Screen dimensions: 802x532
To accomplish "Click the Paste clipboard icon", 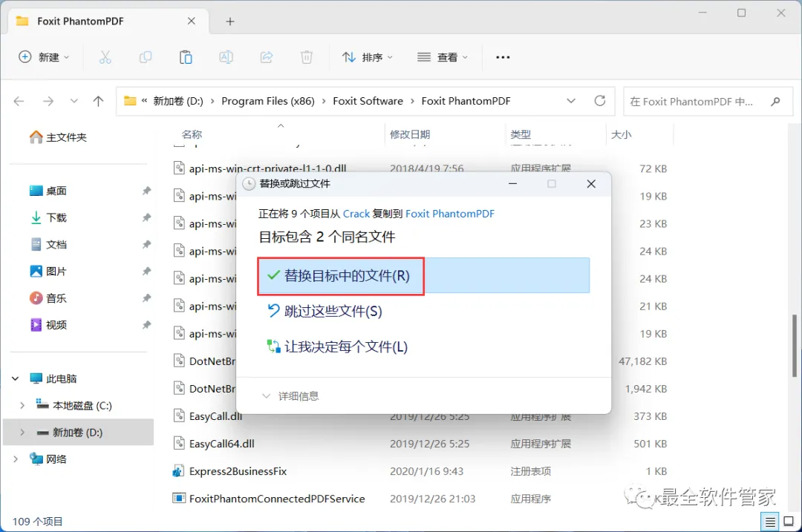I will (x=186, y=57).
